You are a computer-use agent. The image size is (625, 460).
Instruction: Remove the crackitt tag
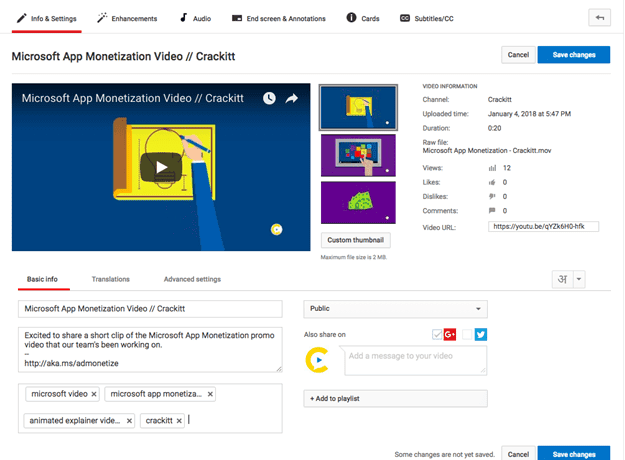179,421
